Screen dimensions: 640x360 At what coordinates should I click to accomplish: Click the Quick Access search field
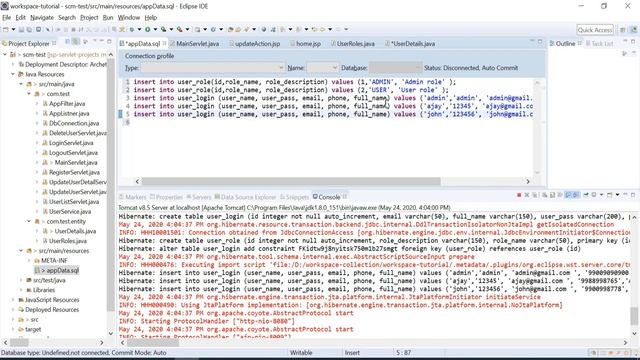tap(595, 29)
